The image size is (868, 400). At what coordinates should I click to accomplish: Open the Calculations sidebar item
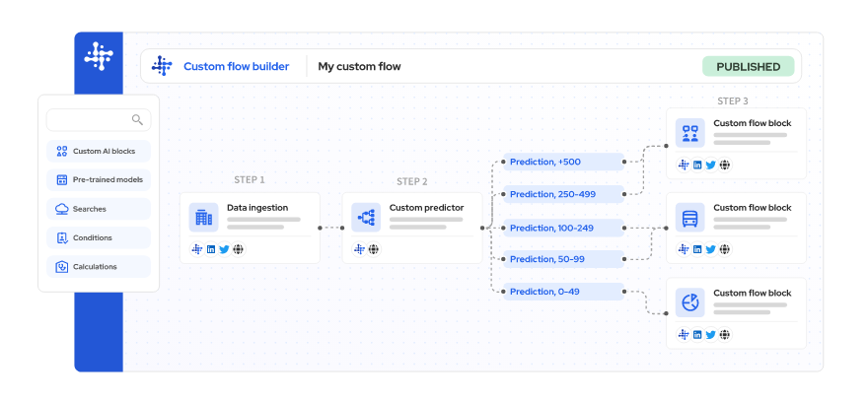click(99, 266)
